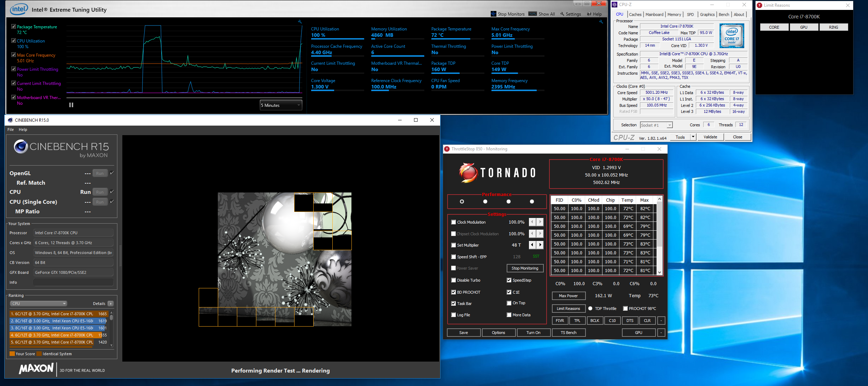
Task: Switch to the Caches tab in CPU-Z
Action: 635,15
